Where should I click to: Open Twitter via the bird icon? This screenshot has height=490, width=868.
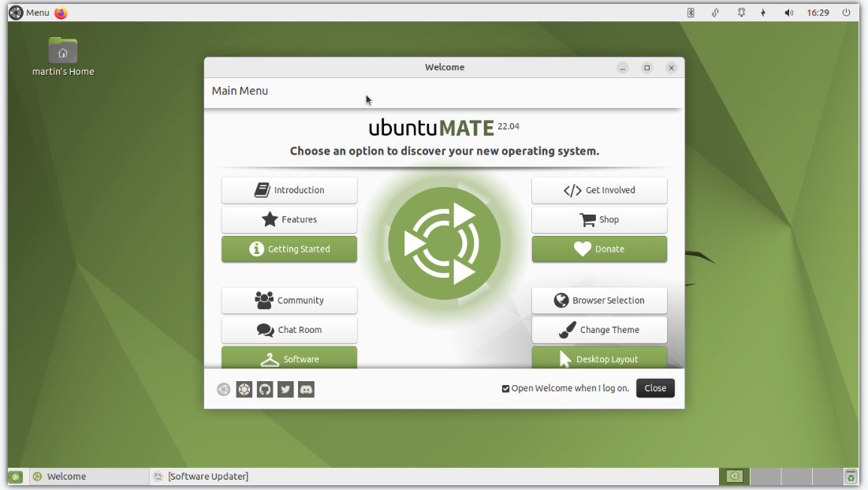pos(285,389)
